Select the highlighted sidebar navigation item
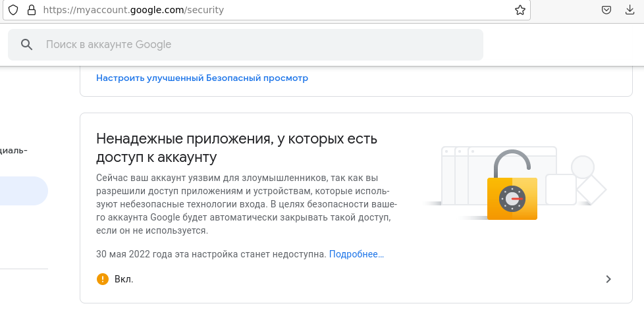644x314 pixels. pos(24,191)
